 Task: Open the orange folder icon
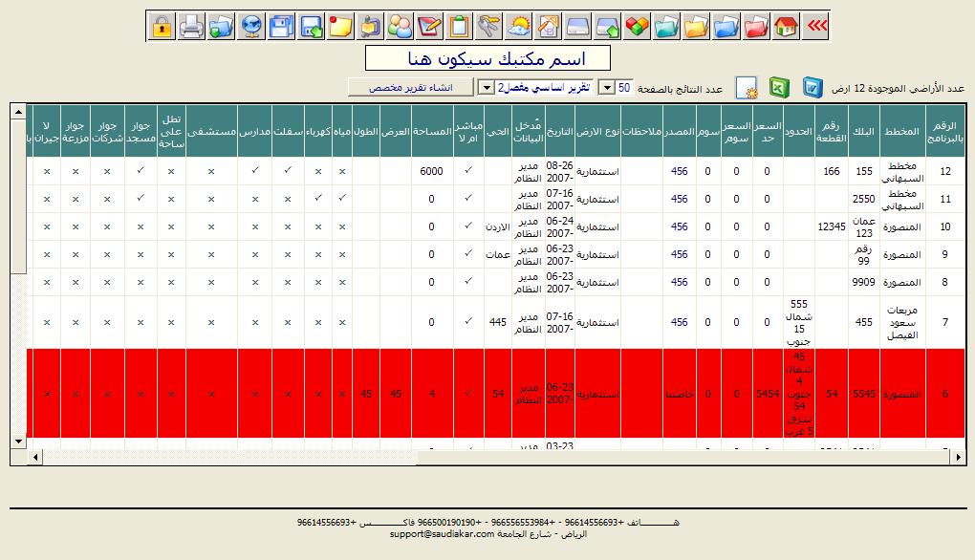(x=697, y=27)
